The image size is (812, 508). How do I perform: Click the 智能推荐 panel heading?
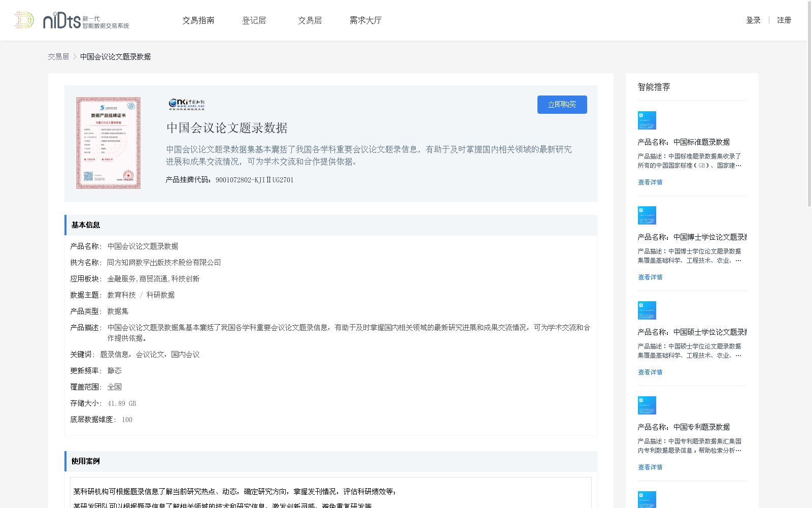click(x=654, y=87)
